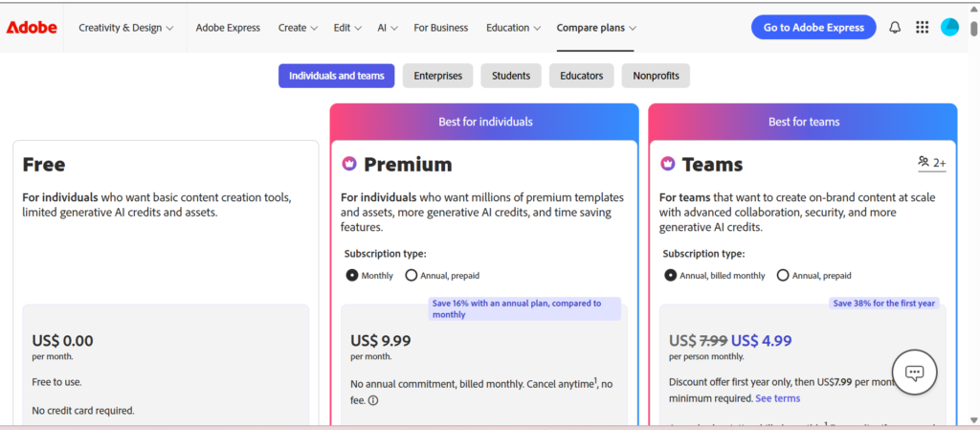Expand the AI menu dropdown
980x430 pixels.
click(388, 28)
